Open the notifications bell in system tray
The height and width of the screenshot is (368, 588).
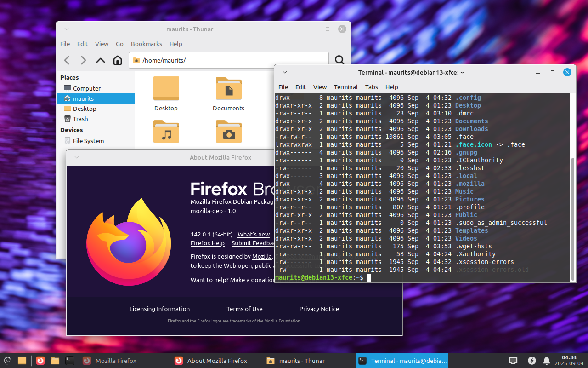pos(547,361)
